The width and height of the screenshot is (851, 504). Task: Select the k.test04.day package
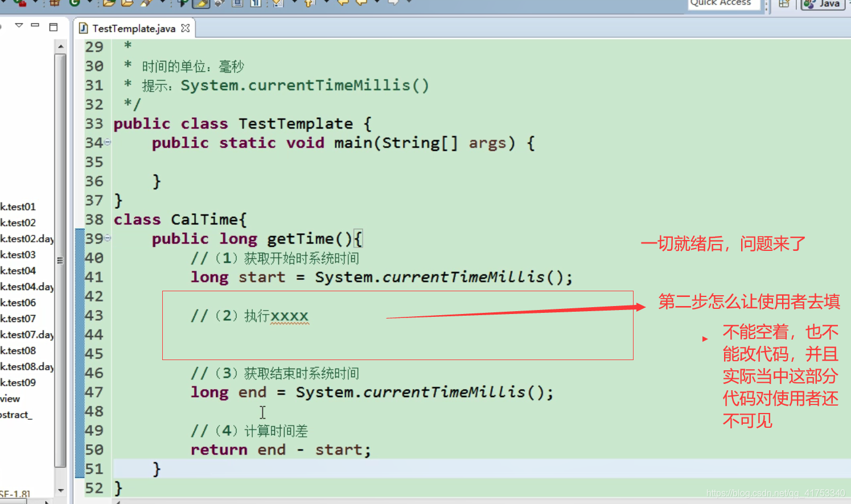click(x=27, y=286)
